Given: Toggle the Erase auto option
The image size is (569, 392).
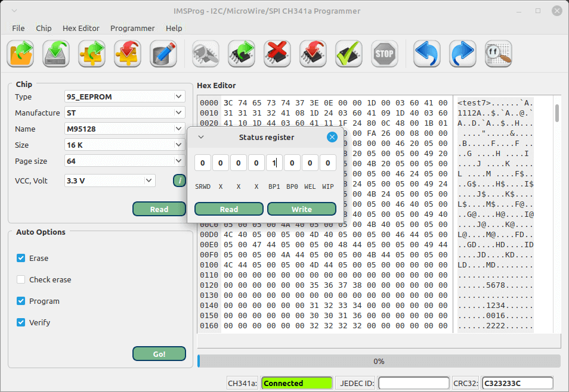Looking at the screenshot, I should (x=21, y=258).
